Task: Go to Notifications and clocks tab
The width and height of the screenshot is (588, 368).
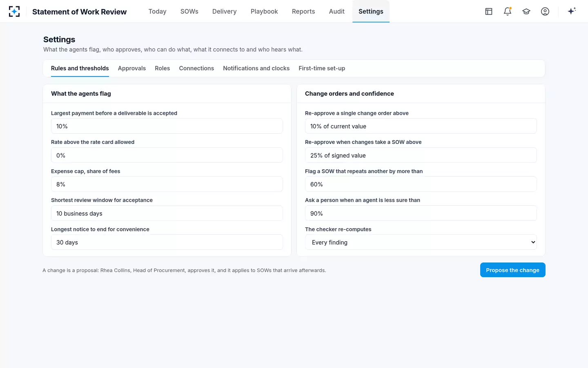Action: coord(256,68)
